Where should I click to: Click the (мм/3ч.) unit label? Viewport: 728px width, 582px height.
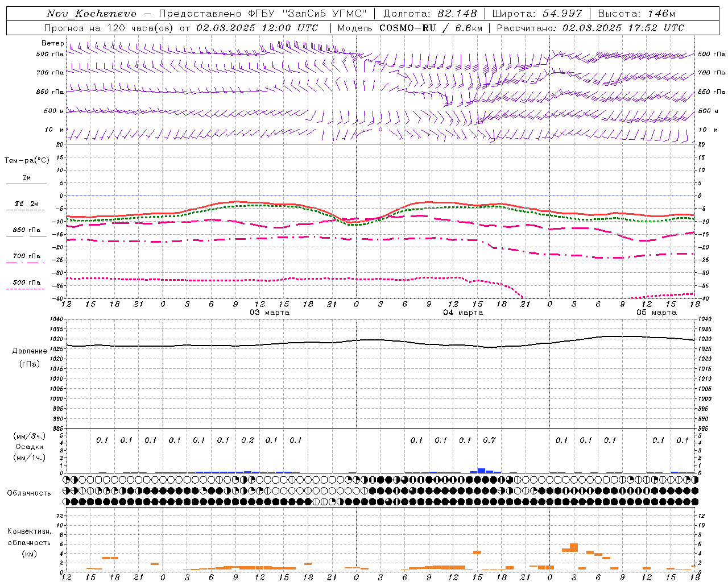coord(30,436)
